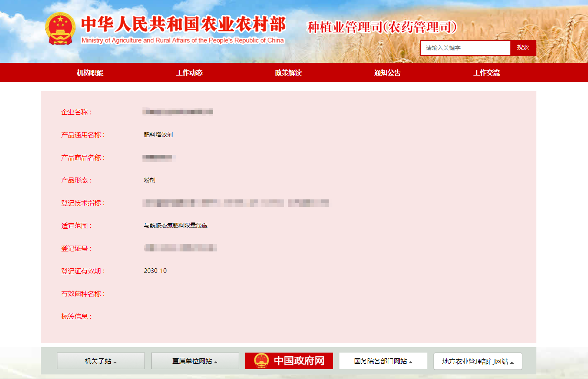Open the 工作交流 menu
Screen dimensions: 588x379
click(x=486, y=72)
